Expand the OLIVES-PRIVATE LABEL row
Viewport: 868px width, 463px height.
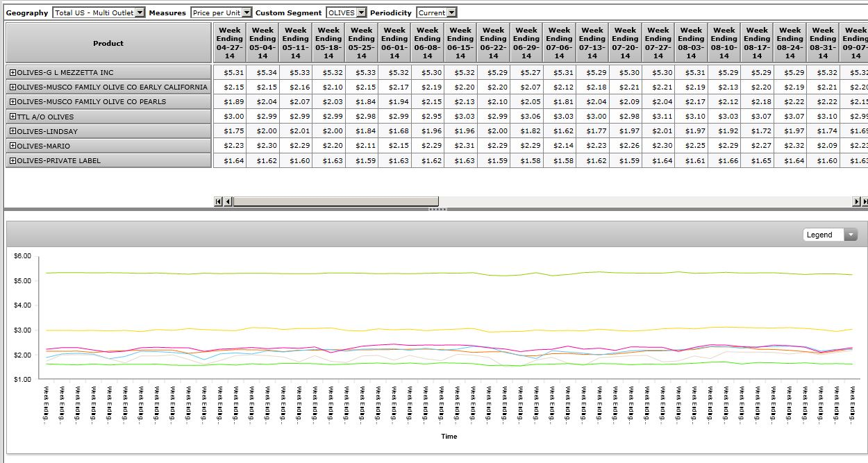[12, 160]
